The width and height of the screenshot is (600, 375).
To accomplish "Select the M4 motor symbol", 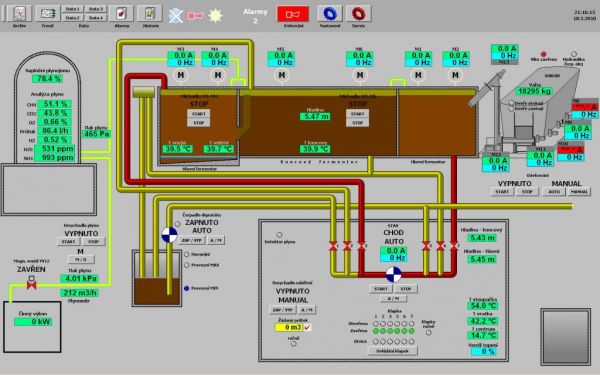I will click(217, 75).
